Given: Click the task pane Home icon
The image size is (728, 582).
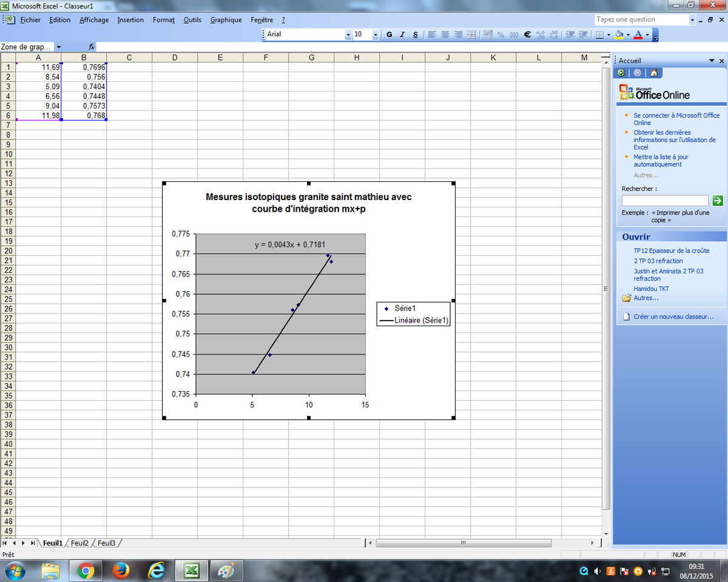Looking at the screenshot, I should (653, 73).
